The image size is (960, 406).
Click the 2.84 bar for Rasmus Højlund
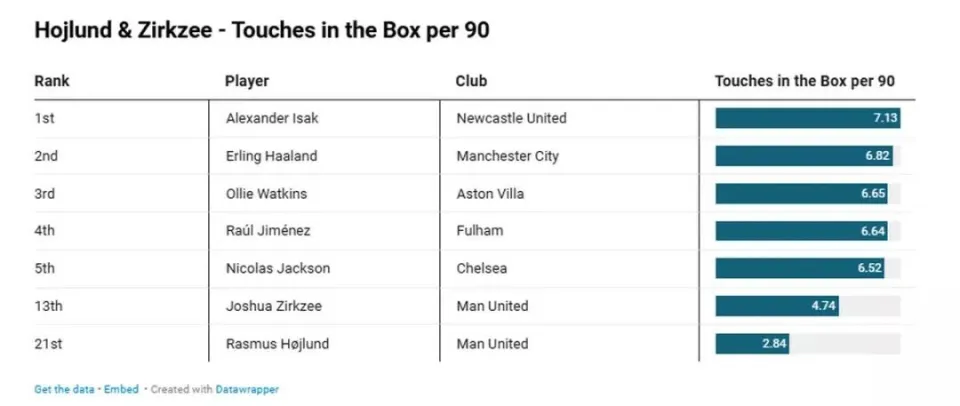point(752,344)
